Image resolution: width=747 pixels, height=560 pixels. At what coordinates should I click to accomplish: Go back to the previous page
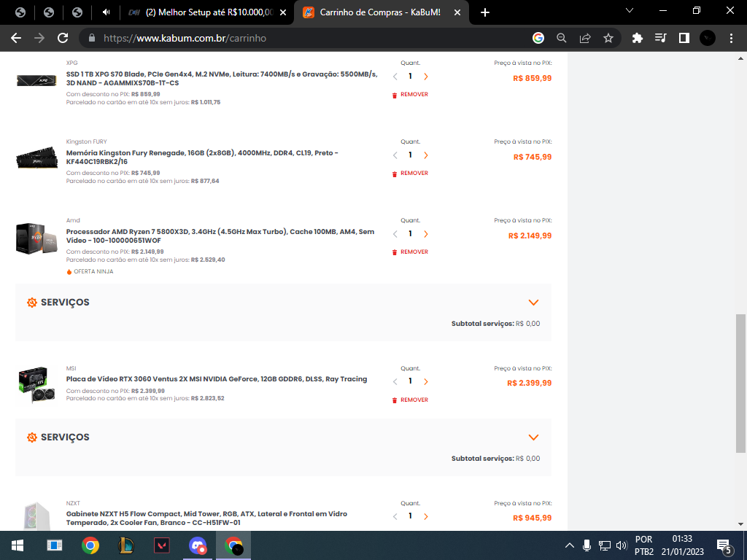click(x=16, y=38)
